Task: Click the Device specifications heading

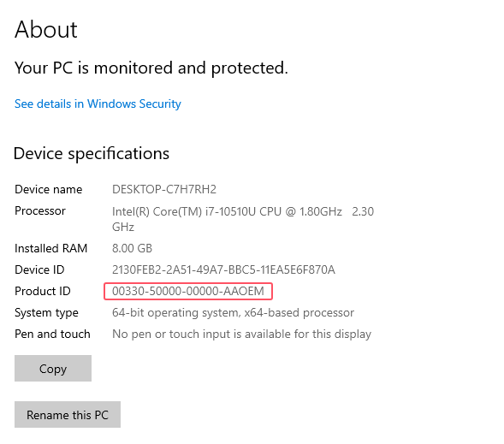Action: click(x=92, y=153)
